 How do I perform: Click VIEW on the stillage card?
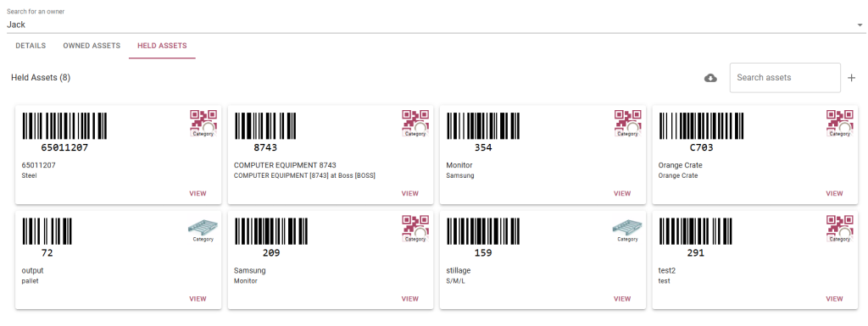coord(622,299)
